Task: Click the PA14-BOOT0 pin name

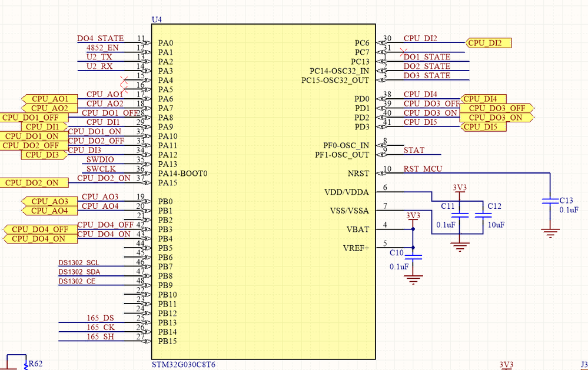Action: tap(182, 174)
